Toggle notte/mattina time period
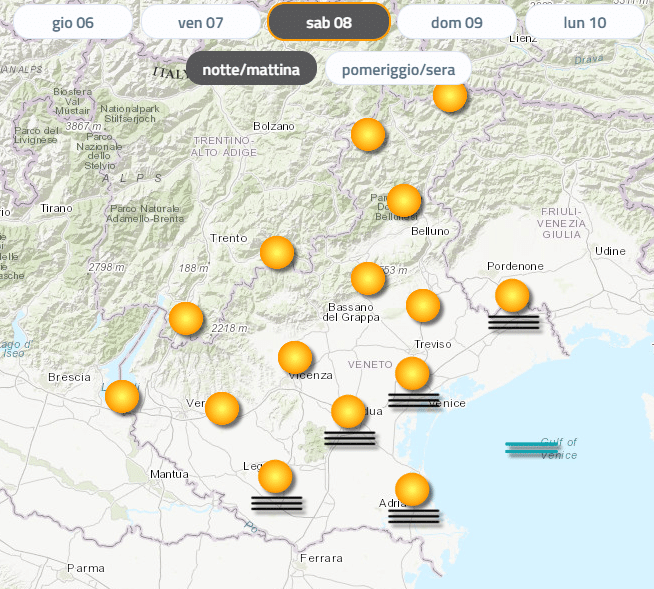This screenshot has height=589, width=654. 251,69
